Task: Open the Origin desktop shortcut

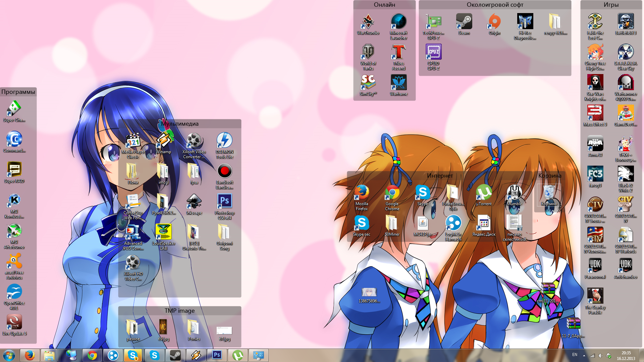Action: (x=494, y=22)
